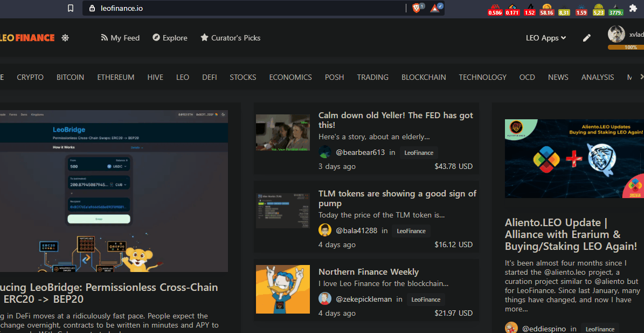The height and width of the screenshot is (333, 644).
Task: Select the NEWS category tab
Action: [558, 77]
